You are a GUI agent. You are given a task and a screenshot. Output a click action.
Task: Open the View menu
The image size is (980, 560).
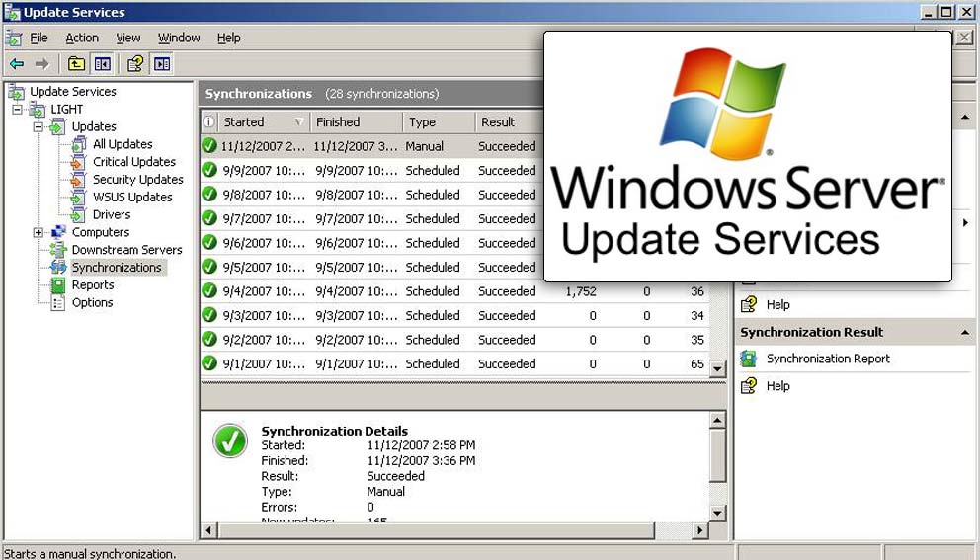[x=128, y=38]
